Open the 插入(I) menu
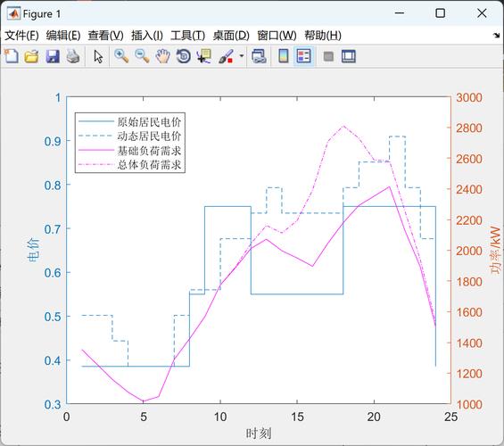 tap(147, 36)
